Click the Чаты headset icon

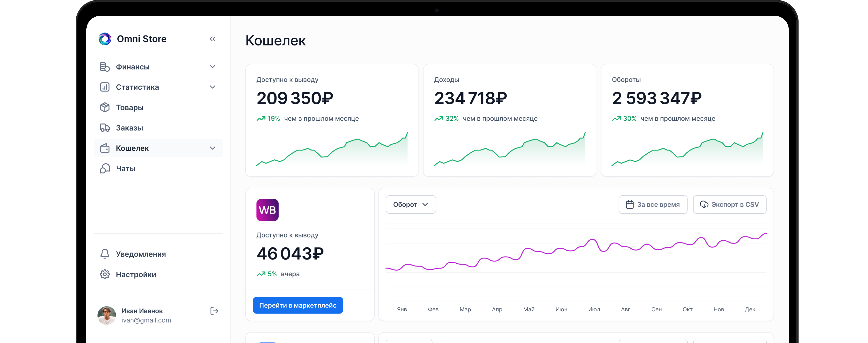pos(105,168)
